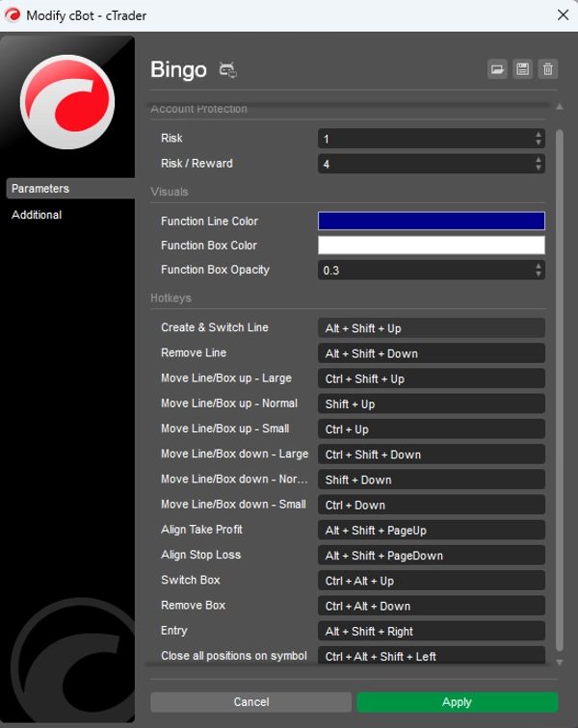
Task: Open the Function Box Color white swatch
Action: pyautogui.click(x=432, y=246)
